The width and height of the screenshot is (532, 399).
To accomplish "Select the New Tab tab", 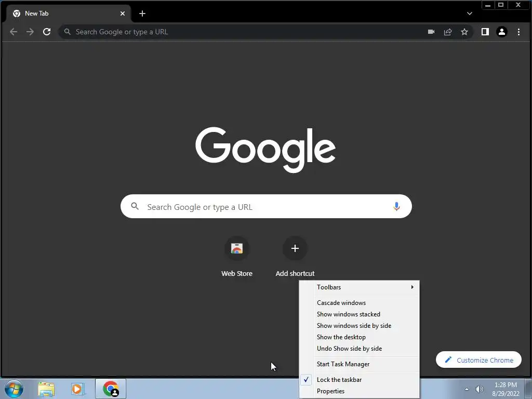I will (x=69, y=14).
